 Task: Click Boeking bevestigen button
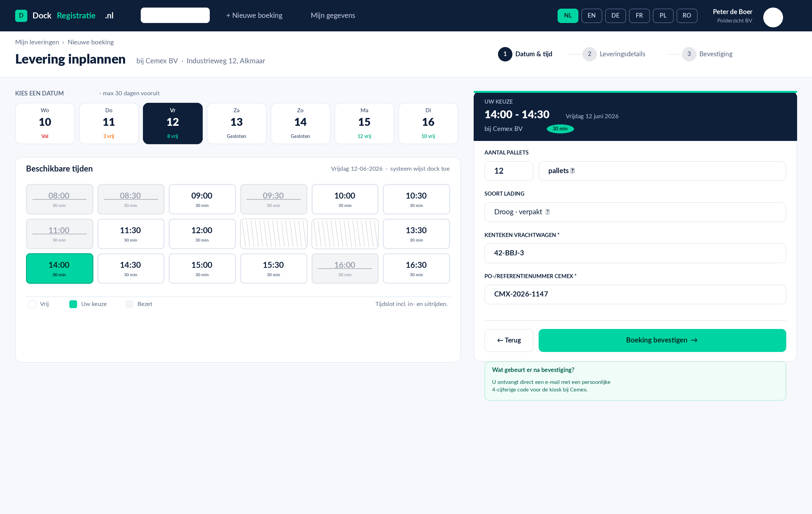662,340
